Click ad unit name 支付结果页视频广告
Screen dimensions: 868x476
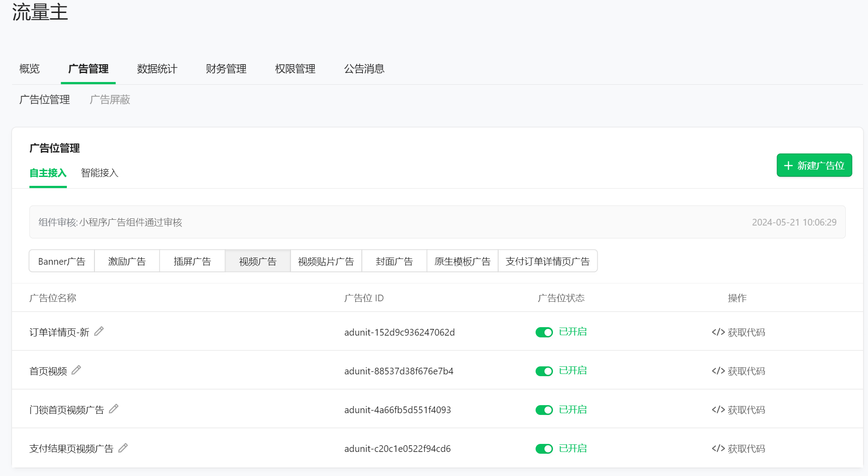click(x=71, y=448)
